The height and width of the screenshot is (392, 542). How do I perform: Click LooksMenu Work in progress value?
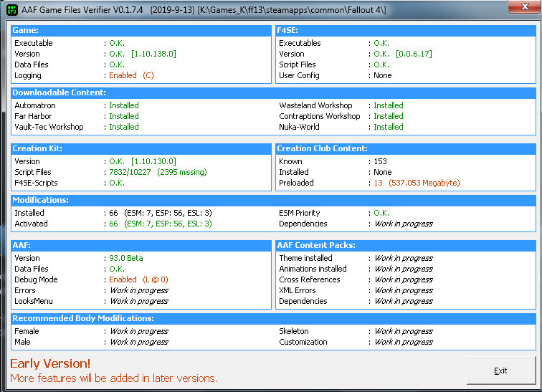(139, 301)
